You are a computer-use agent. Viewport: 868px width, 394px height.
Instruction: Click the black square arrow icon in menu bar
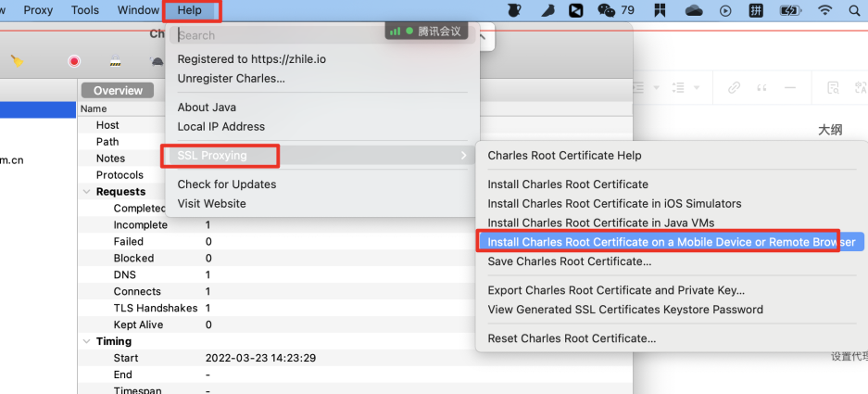576,10
